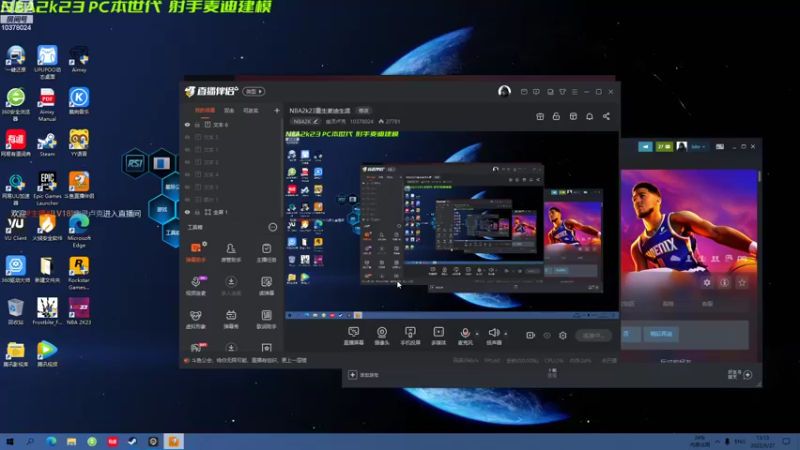Open the 读弹幕 read danmaku tool

pyautogui.click(x=266, y=286)
